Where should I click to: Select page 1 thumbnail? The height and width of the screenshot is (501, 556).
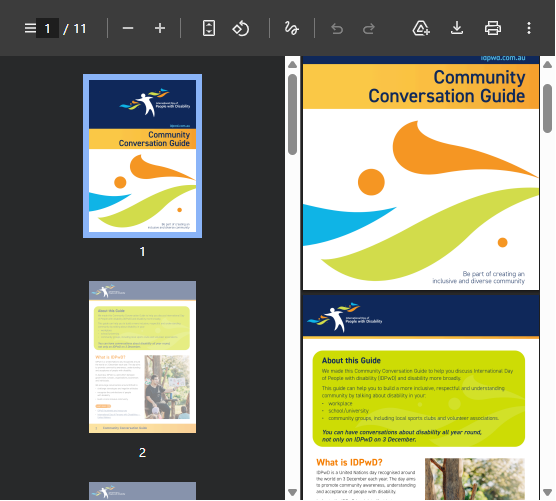pos(143,156)
